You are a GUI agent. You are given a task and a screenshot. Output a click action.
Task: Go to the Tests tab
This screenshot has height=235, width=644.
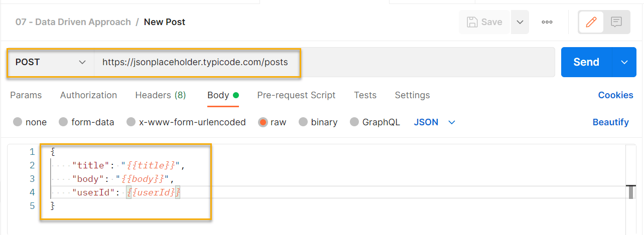click(x=365, y=95)
